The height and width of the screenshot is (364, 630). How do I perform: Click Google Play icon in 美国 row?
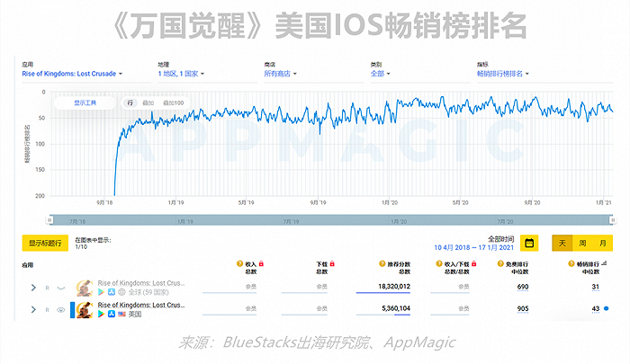pyautogui.click(x=101, y=314)
